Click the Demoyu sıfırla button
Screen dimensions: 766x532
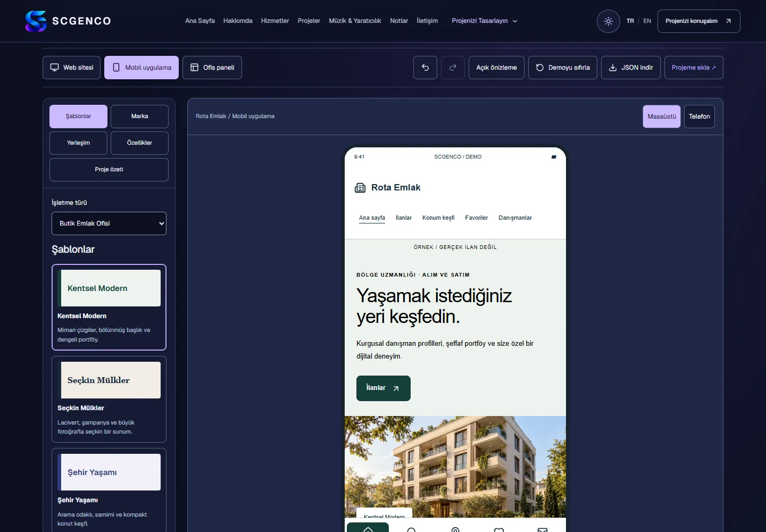[x=563, y=68]
